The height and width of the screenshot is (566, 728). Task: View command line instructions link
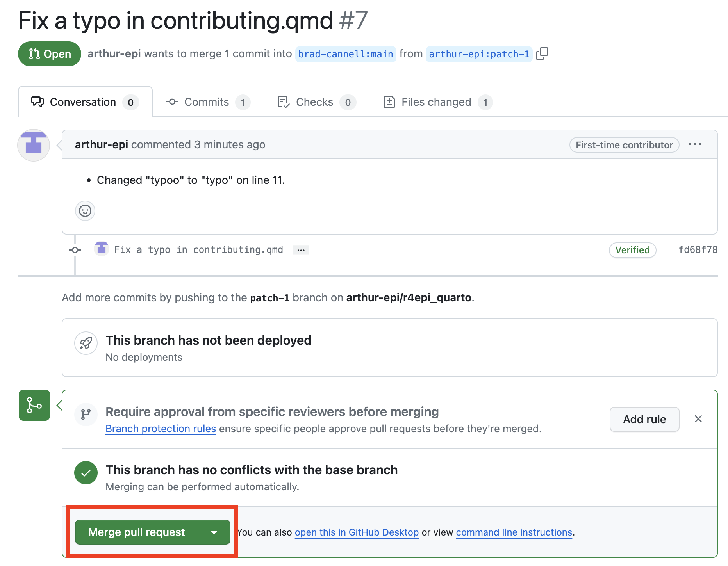coord(514,532)
